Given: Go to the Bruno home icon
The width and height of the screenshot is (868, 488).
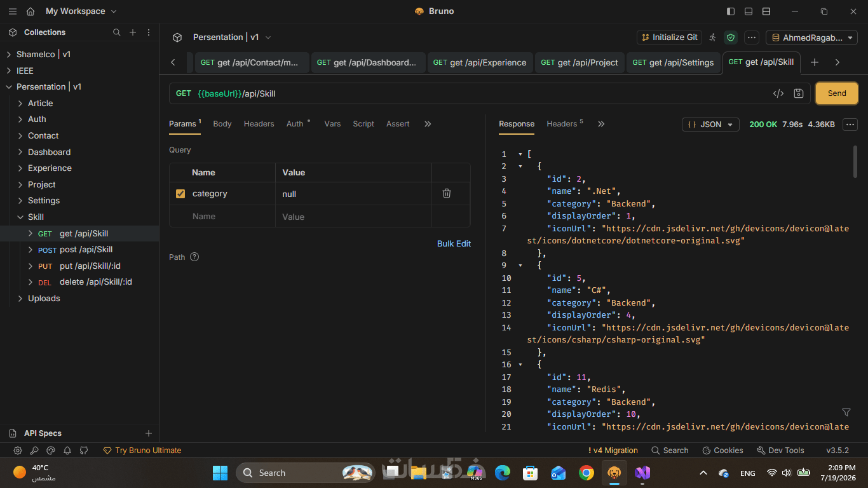Looking at the screenshot, I should [31, 11].
